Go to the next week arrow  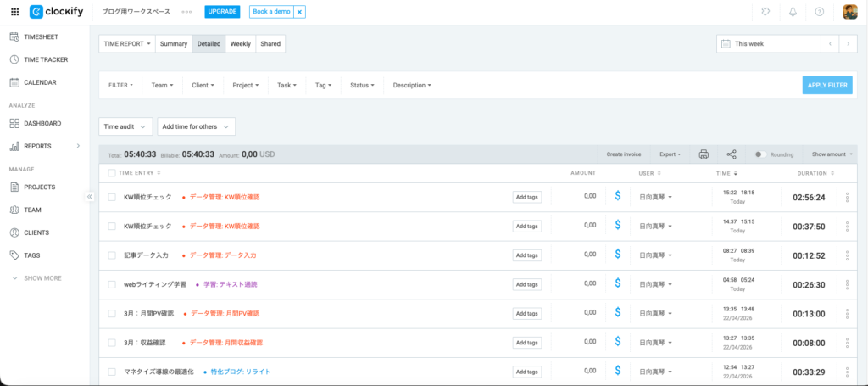847,43
